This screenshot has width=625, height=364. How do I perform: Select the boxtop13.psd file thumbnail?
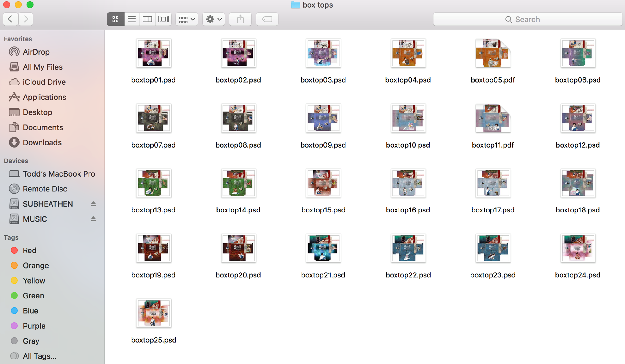pos(154,183)
